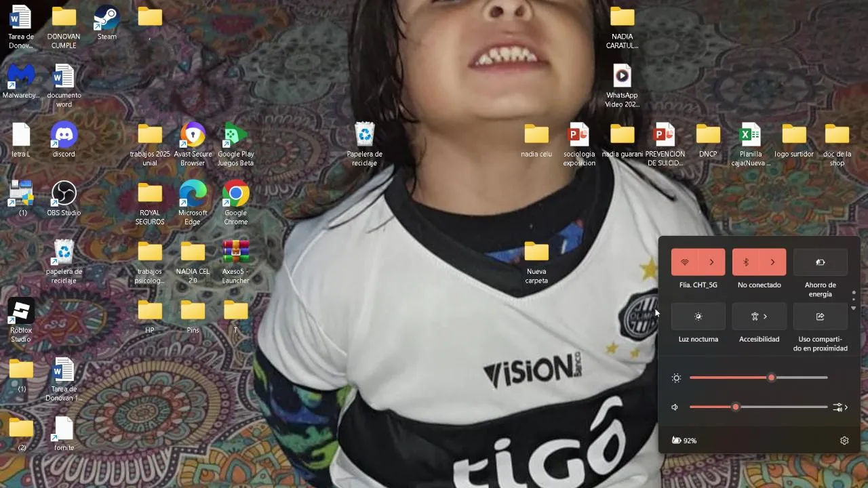
Task: Expand the Bluetooth devices list arrow
Action: 772,262
